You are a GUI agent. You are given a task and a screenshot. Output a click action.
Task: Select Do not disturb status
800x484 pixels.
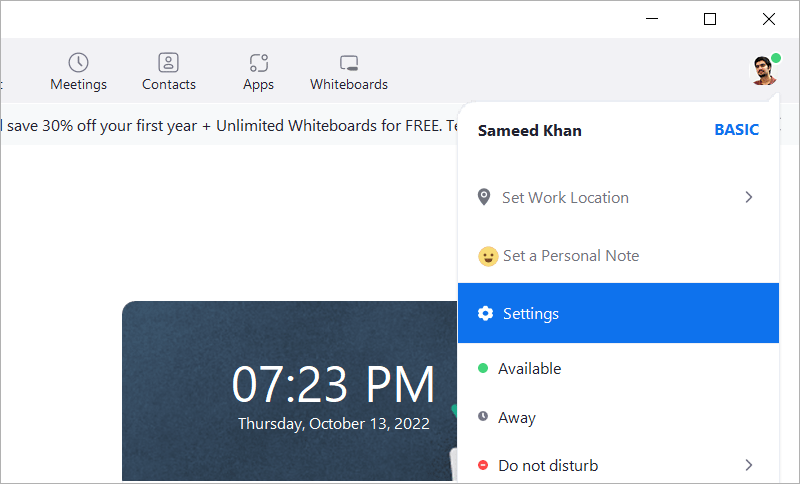[618, 465]
